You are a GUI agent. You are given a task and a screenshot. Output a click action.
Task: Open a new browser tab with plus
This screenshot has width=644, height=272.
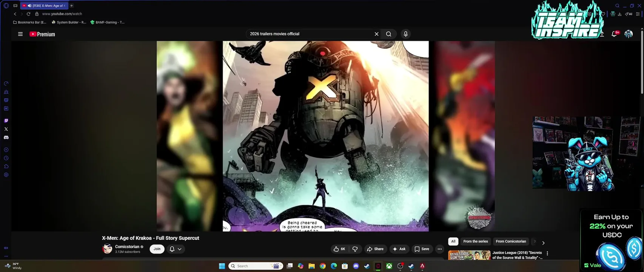point(71,6)
